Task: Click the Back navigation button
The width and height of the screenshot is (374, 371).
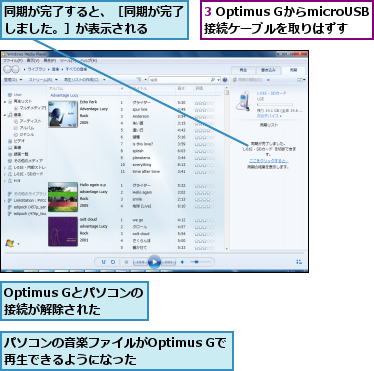Action: tap(8, 69)
